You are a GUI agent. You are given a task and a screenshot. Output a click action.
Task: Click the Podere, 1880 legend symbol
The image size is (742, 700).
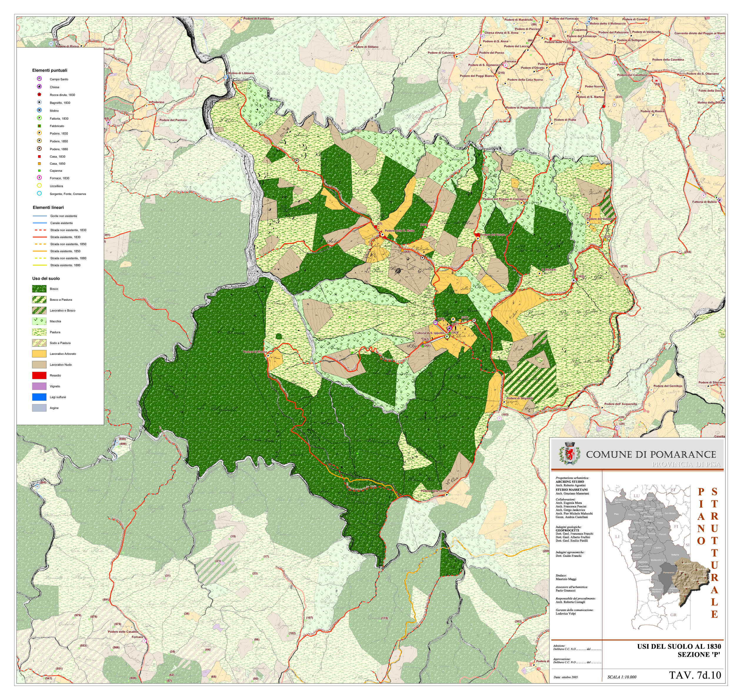[39, 148]
